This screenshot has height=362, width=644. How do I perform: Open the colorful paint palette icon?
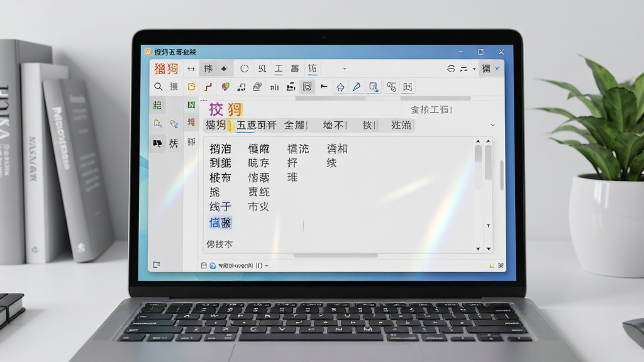click(x=225, y=87)
